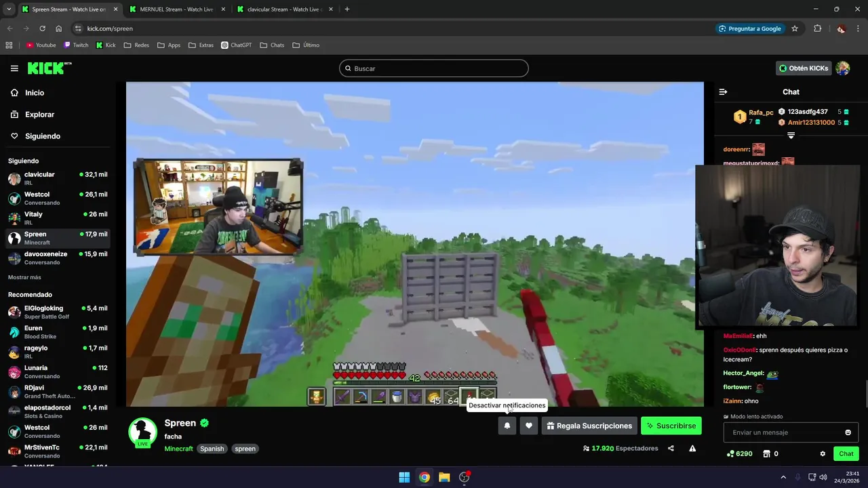
Task: Open OBS Studio from taskbar
Action: click(x=465, y=477)
